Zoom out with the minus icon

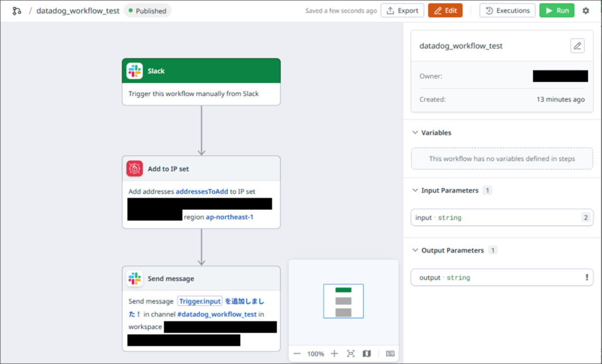coord(297,353)
